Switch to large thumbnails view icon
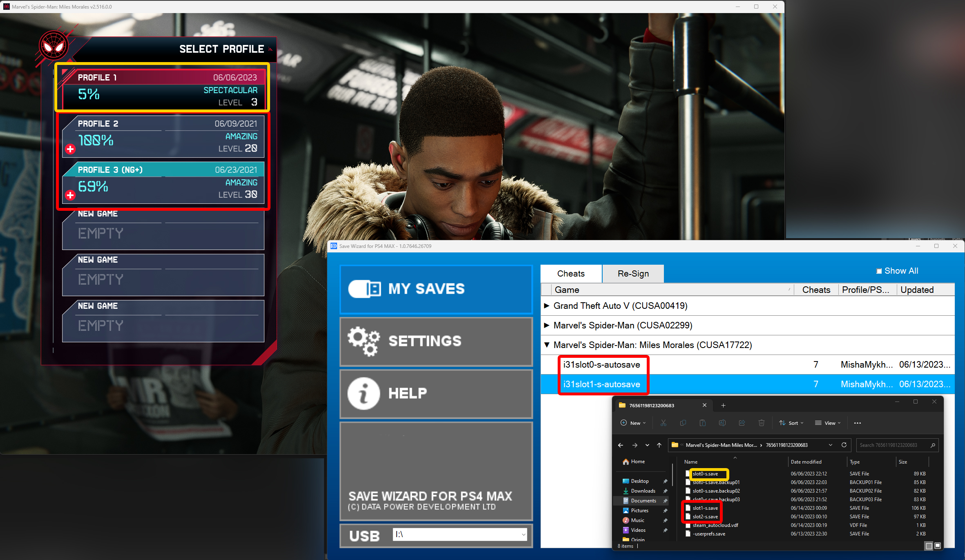This screenshot has height=560, width=965. [x=938, y=545]
